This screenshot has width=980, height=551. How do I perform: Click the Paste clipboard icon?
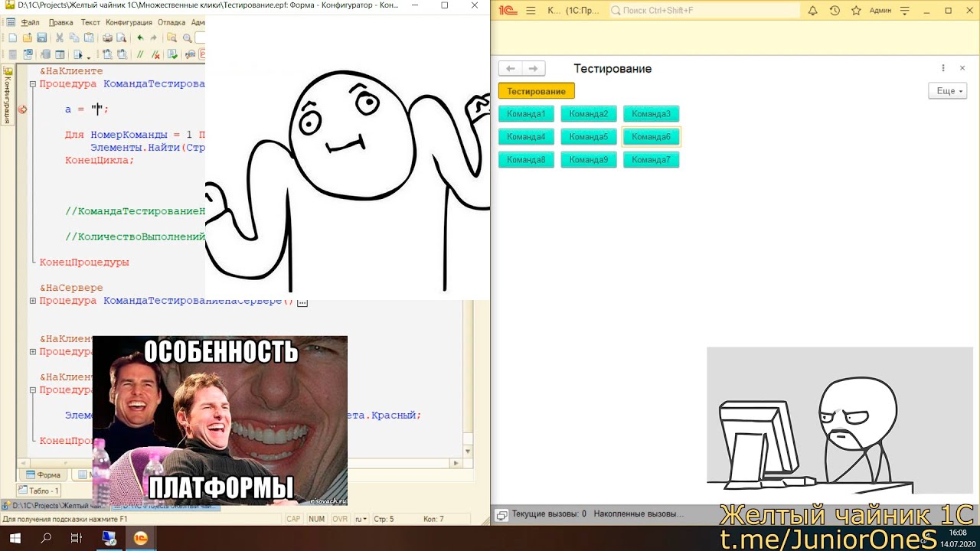[x=89, y=37]
